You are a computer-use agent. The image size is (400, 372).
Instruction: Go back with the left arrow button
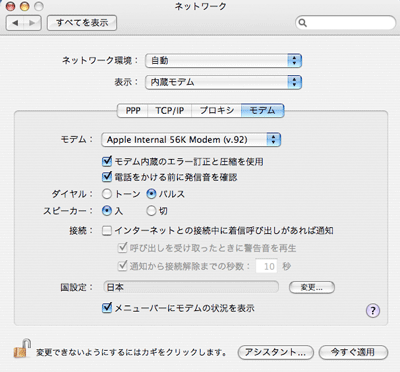(15, 23)
